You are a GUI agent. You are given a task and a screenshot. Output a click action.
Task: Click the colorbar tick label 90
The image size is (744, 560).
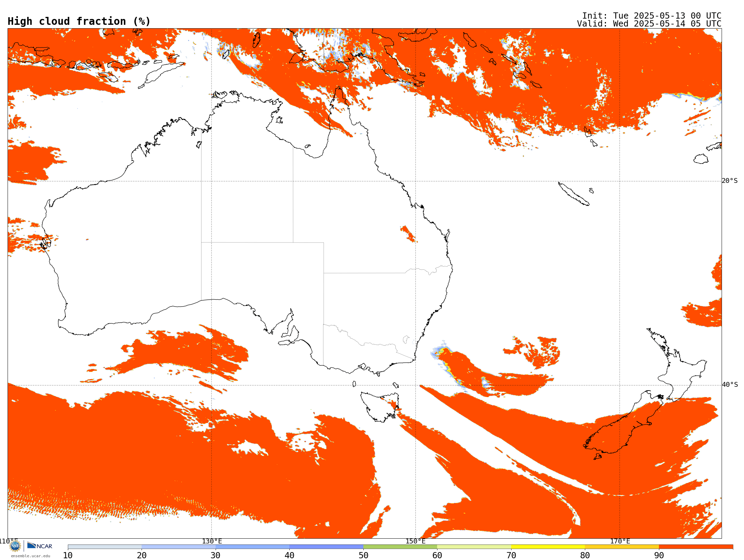[659, 555]
